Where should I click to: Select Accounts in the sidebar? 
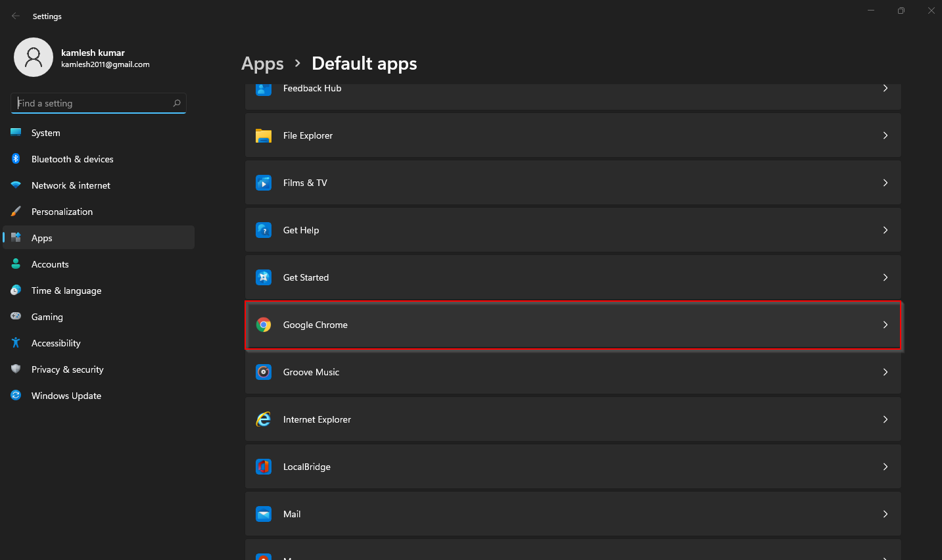[99, 264]
